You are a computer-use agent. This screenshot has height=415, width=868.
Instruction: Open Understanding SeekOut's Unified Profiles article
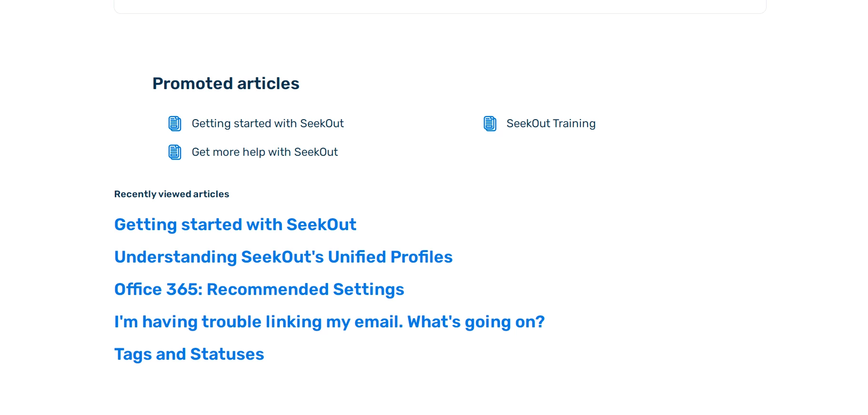[x=283, y=257]
